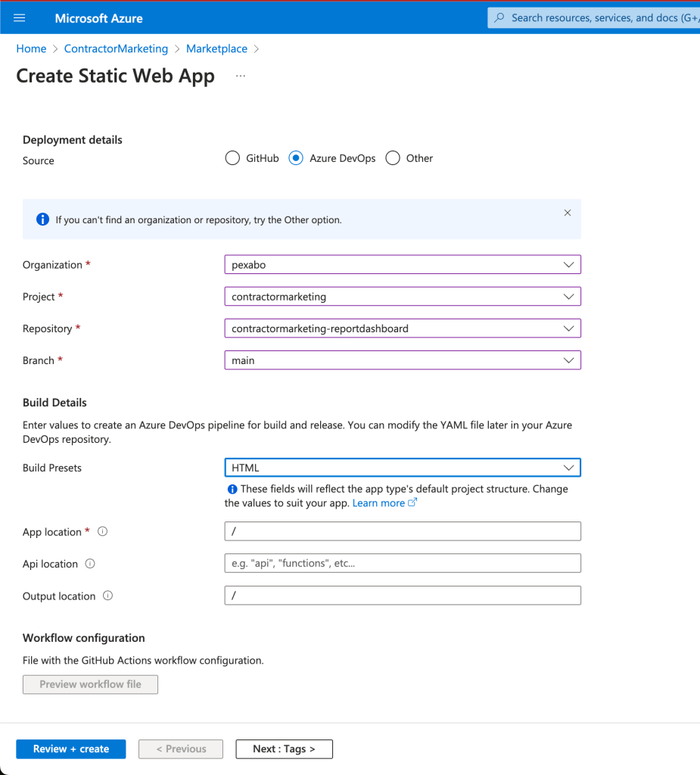
Task: Click the 'Deployment details' heading
Action: click(72, 140)
